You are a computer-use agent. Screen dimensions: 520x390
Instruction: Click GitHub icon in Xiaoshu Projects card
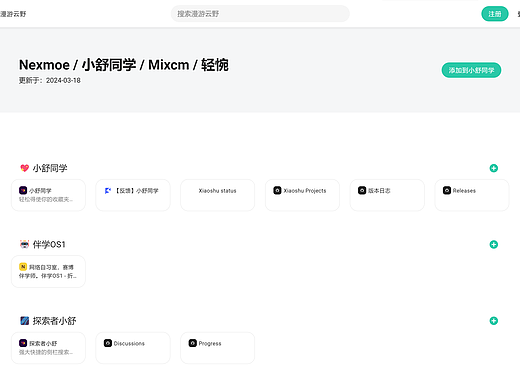tap(277, 190)
